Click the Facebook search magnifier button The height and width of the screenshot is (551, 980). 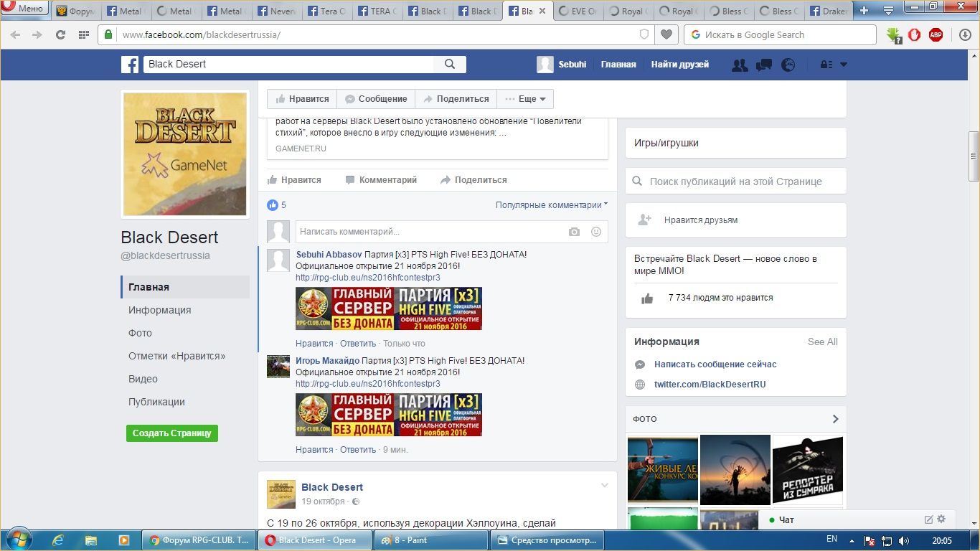point(450,64)
